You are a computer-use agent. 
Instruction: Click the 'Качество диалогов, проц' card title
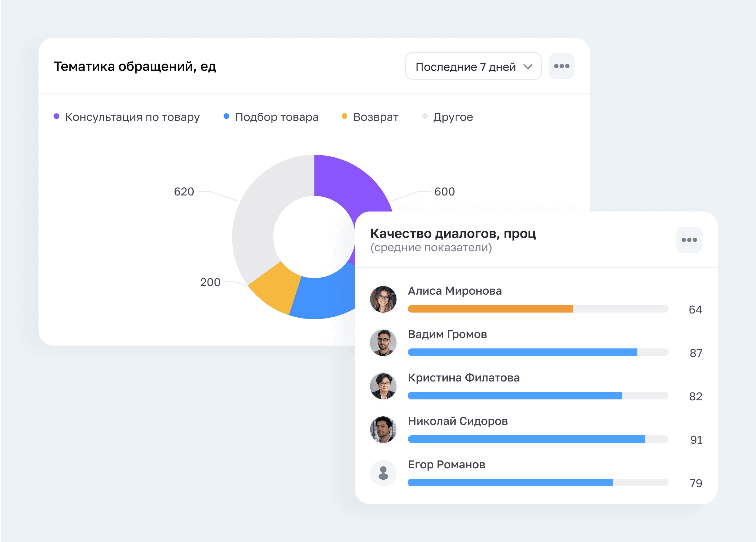(x=453, y=234)
